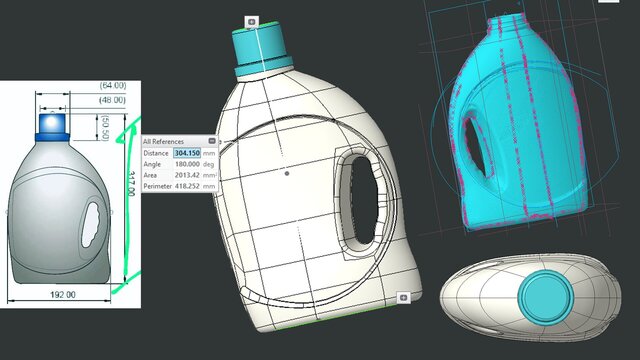
Task: Click the (64.00) dimension on drawing
Action: point(113,85)
